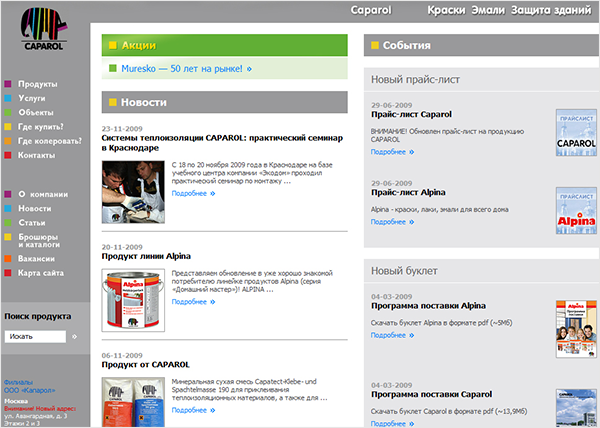600x428 pixels.
Task: Click Подробнее under Программа поставки Caparol
Action: [392, 424]
